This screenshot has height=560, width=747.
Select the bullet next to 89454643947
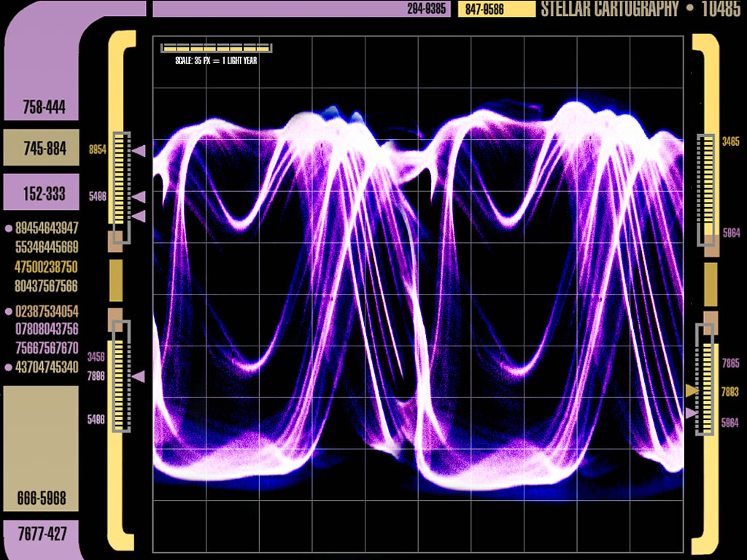(x=9, y=228)
